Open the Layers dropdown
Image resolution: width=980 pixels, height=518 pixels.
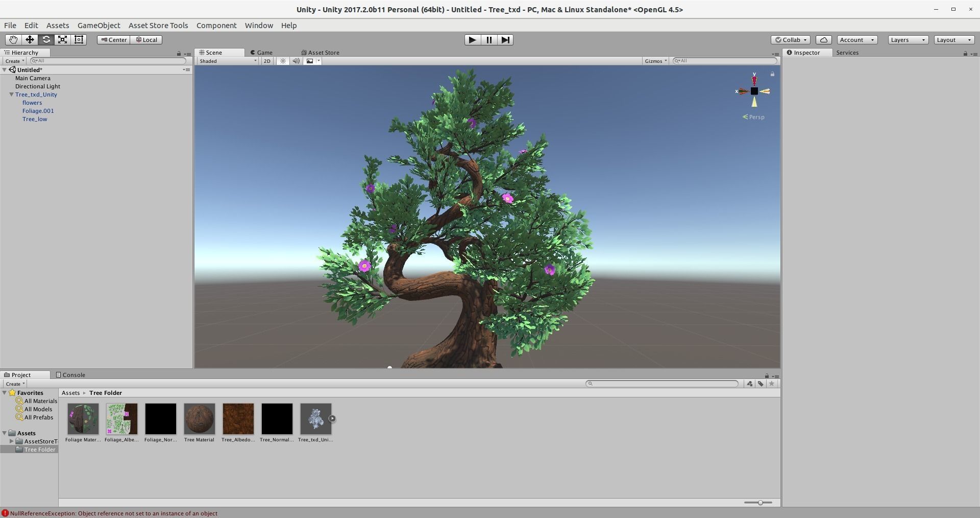click(908, 40)
